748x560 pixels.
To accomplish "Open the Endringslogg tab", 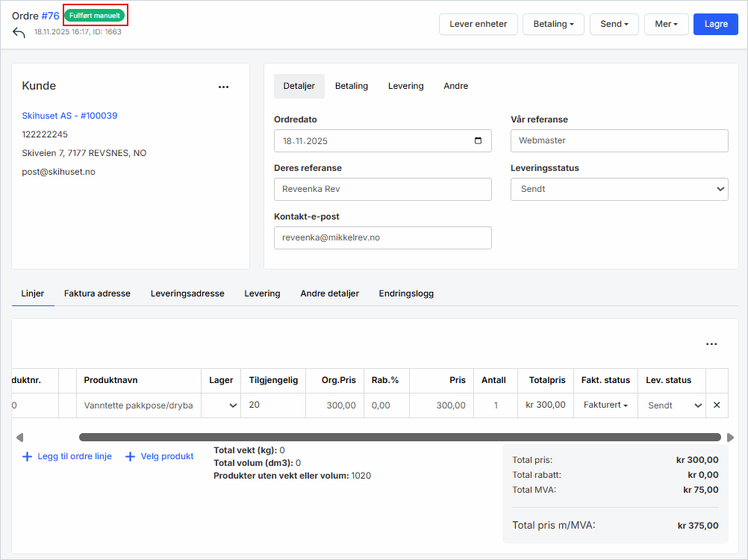I will pyautogui.click(x=406, y=293).
